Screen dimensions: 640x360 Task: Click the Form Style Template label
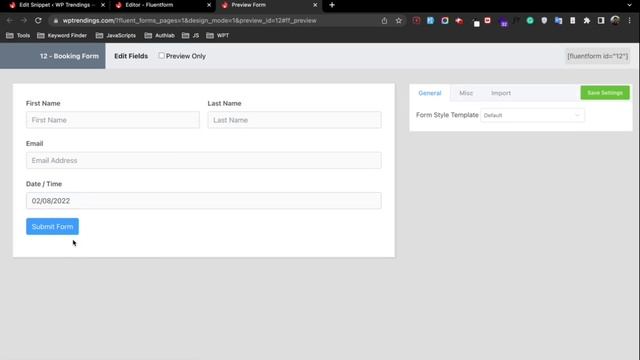tap(447, 115)
